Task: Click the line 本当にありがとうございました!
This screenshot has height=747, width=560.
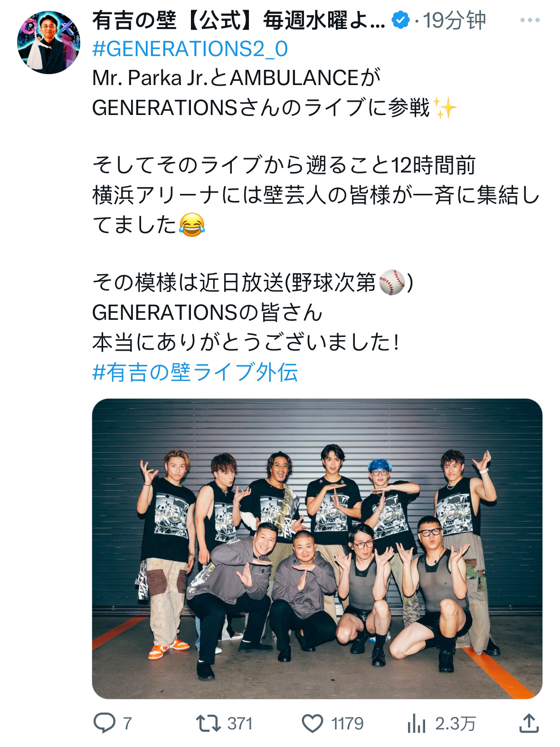Action: coord(246,343)
